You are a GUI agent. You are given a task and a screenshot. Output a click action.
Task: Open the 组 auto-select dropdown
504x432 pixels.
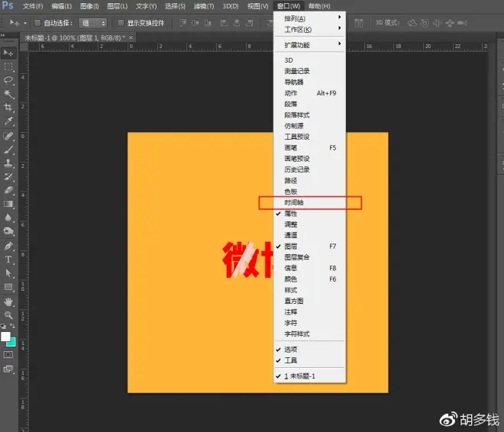(x=93, y=23)
